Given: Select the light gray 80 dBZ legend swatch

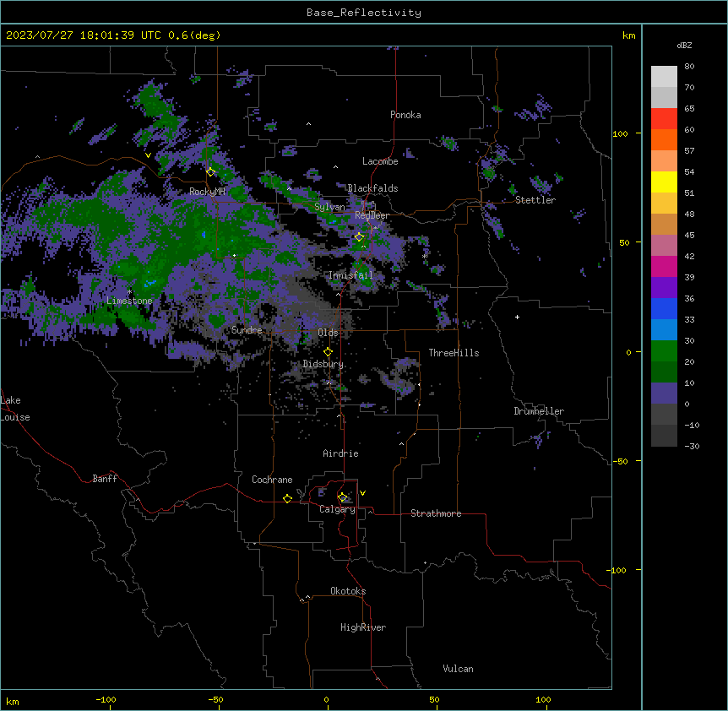Looking at the screenshot, I should pos(664,77).
